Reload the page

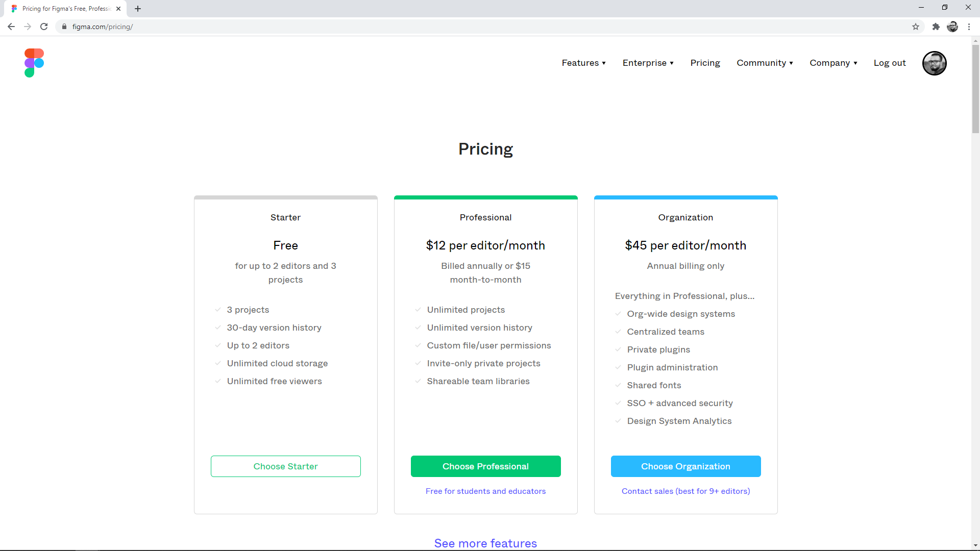44,27
